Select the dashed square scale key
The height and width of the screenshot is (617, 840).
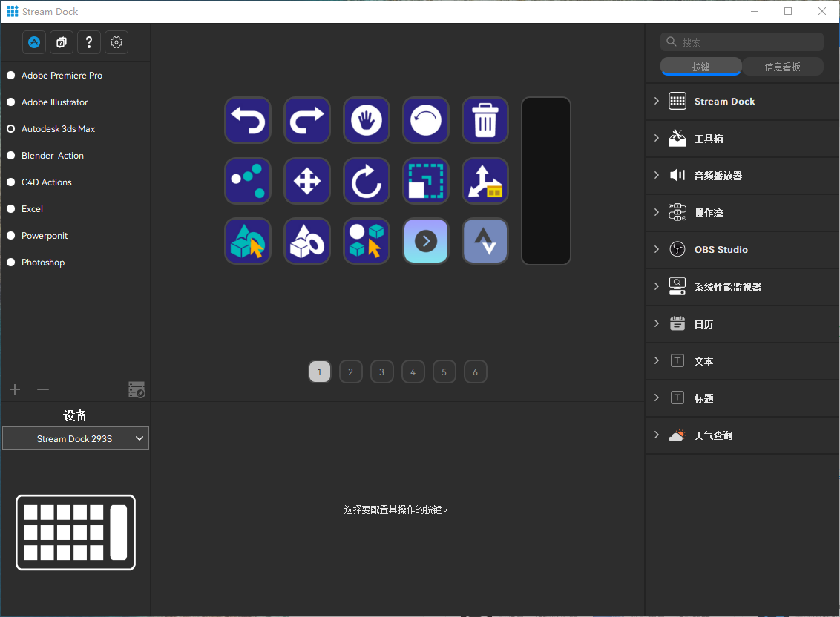tap(426, 181)
